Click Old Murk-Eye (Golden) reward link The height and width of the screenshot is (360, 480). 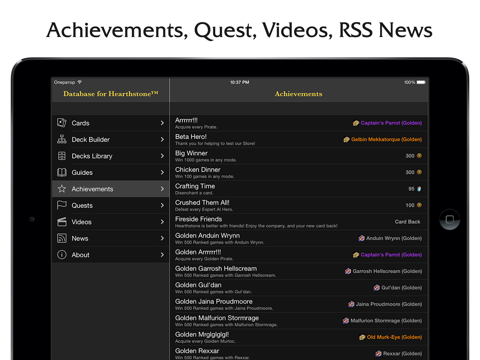click(x=394, y=337)
